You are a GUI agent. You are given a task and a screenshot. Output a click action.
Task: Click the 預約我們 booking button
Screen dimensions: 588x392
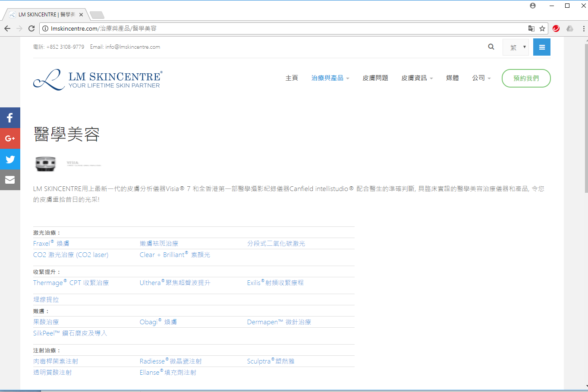click(526, 78)
